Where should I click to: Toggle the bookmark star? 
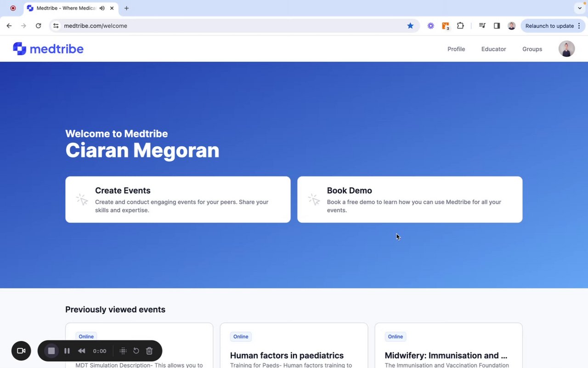click(410, 26)
